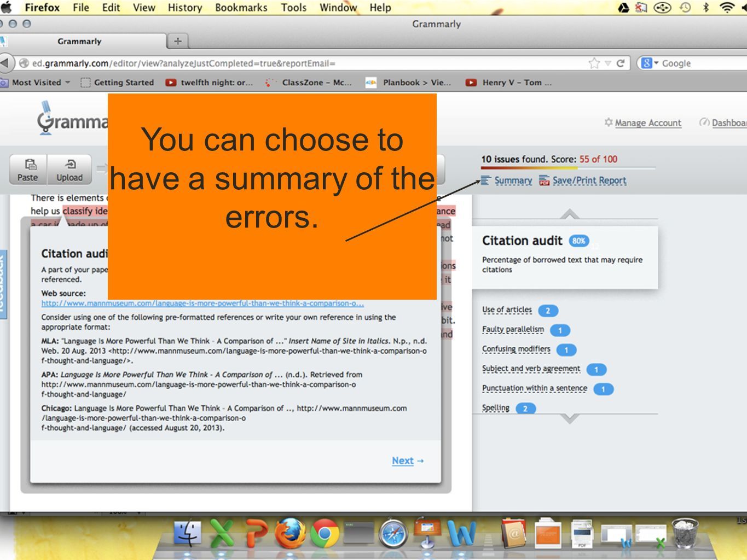Open the Most Visited bookmarks dropdown
Screen dimensions: 747x560
[36, 83]
